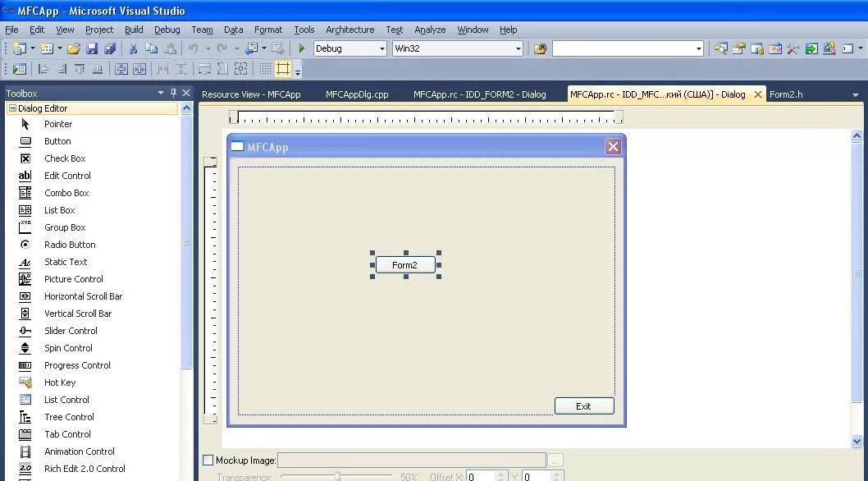Open the Toolbox window position dropdown arrow

tap(161, 93)
